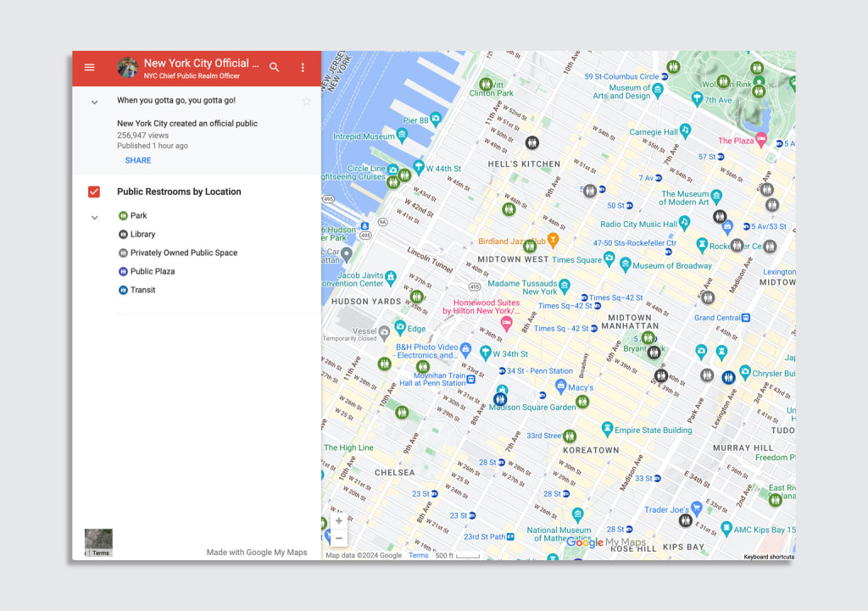Image resolution: width=868 pixels, height=611 pixels.
Task: Open the map search tool
Action: tap(275, 67)
